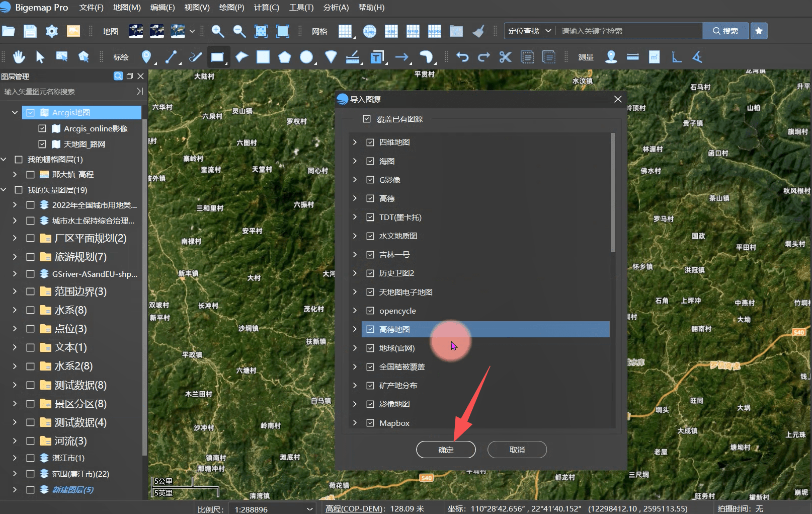Select the distance measurement ruler icon
This screenshot has width=812, height=514.
click(633, 57)
